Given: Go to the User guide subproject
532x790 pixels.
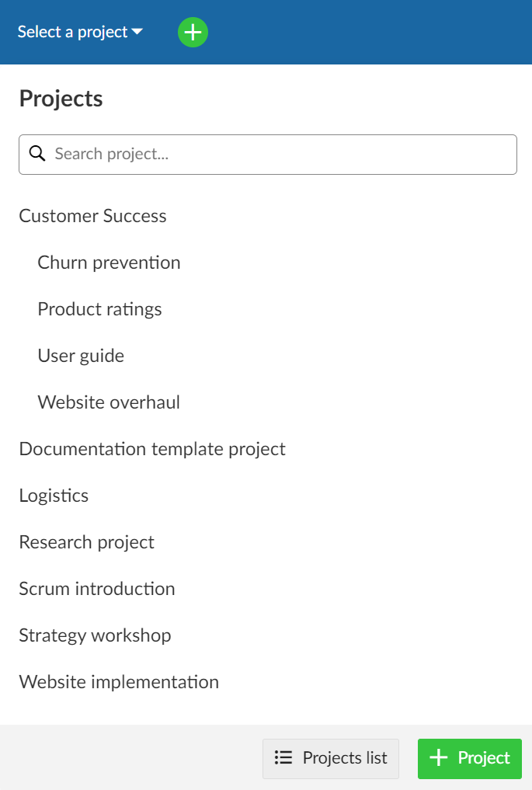Looking at the screenshot, I should coord(81,356).
